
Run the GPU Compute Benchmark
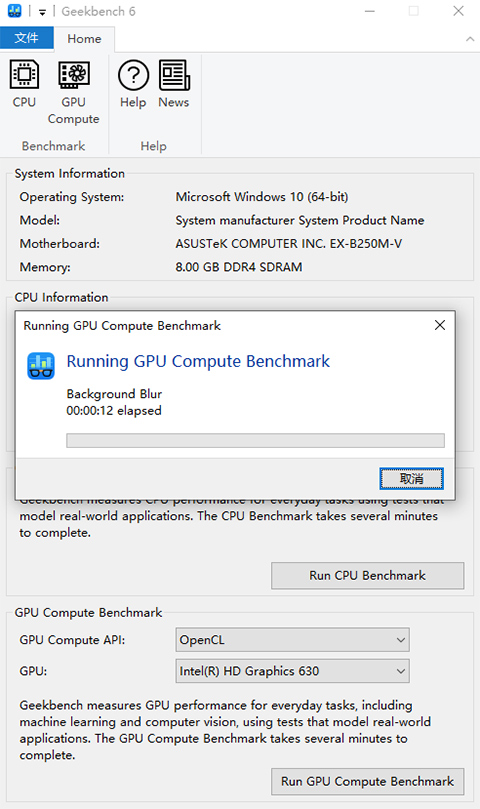tap(367, 781)
